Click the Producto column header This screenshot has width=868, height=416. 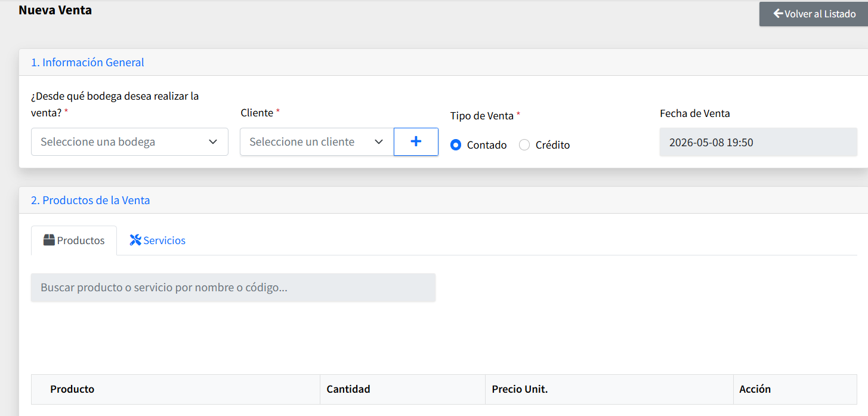(175, 389)
